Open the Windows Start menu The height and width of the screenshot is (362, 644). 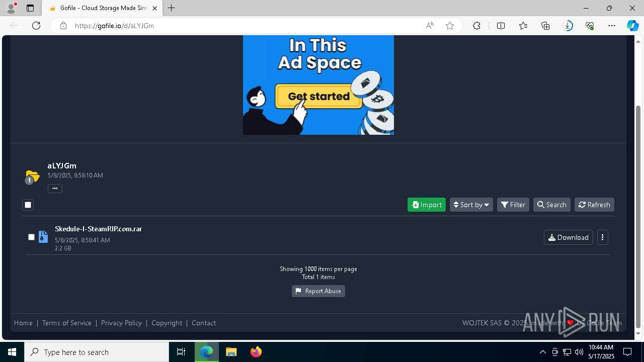point(12,352)
